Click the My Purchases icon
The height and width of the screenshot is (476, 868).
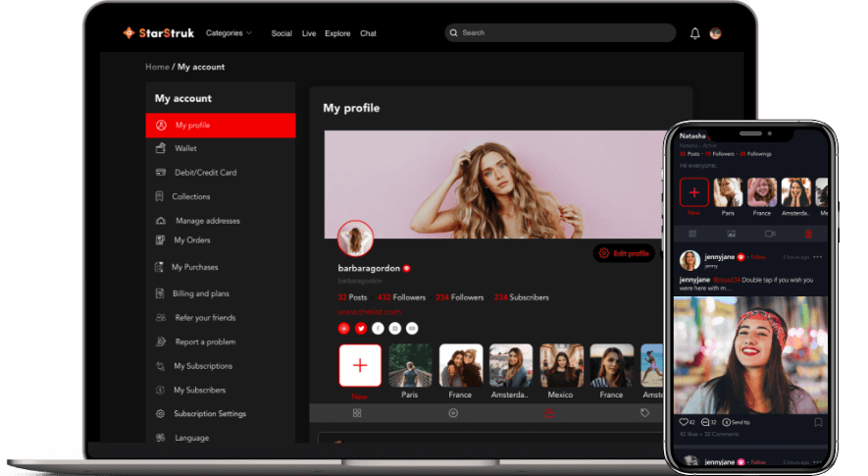(x=159, y=267)
